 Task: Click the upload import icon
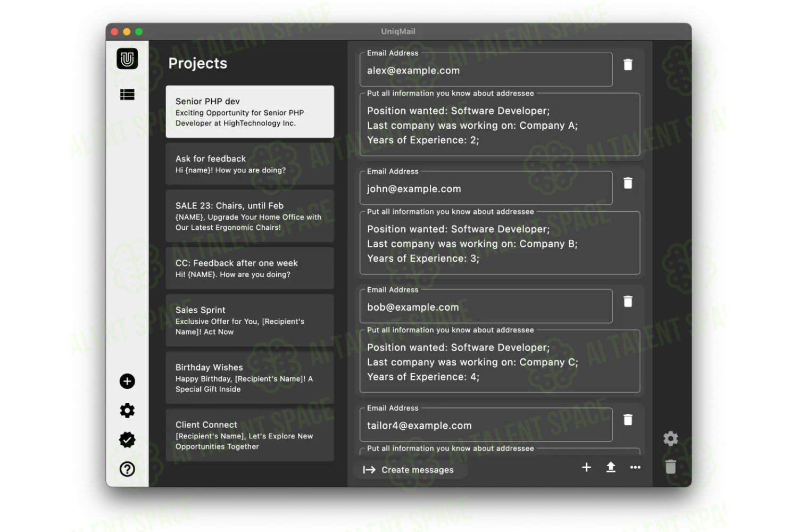(x=611, y=467)
